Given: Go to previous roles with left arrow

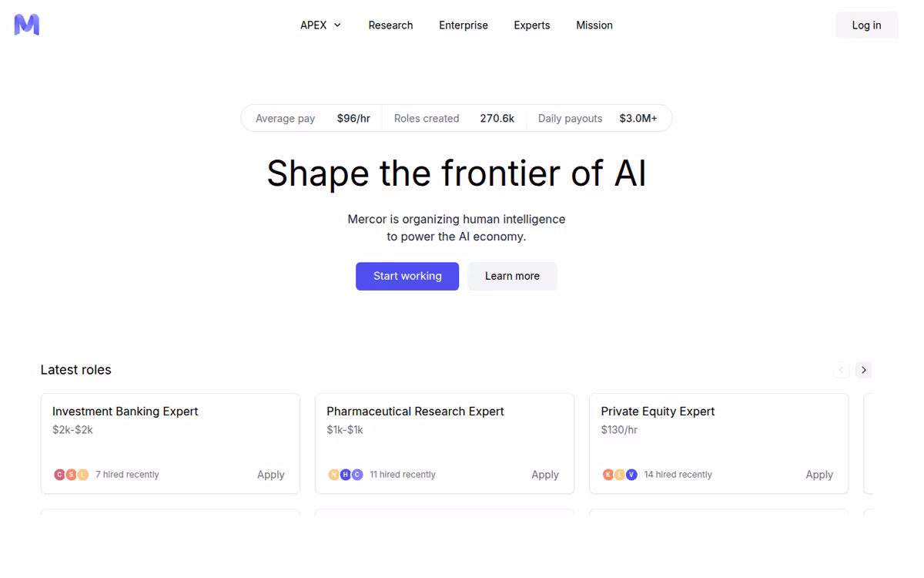Looking at the screenshot, I should [841, 370].
